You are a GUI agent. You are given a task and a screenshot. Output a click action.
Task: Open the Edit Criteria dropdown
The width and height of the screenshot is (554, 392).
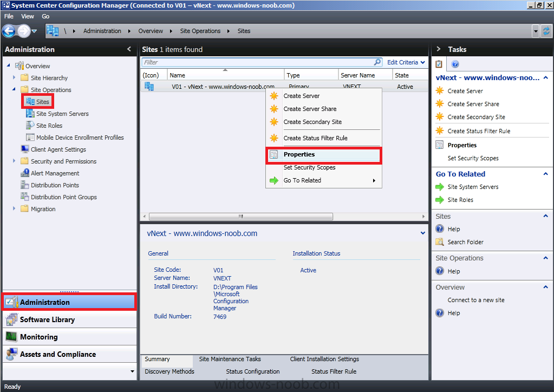click(x=406, y=62)
